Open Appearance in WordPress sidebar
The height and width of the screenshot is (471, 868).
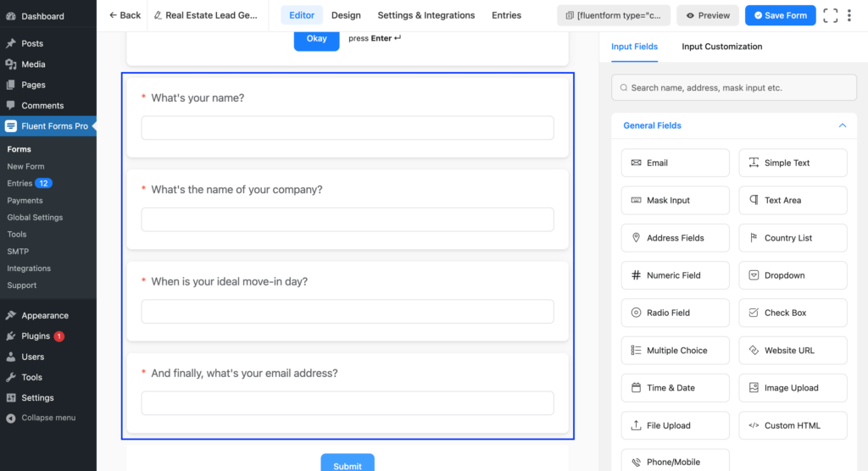48,315
